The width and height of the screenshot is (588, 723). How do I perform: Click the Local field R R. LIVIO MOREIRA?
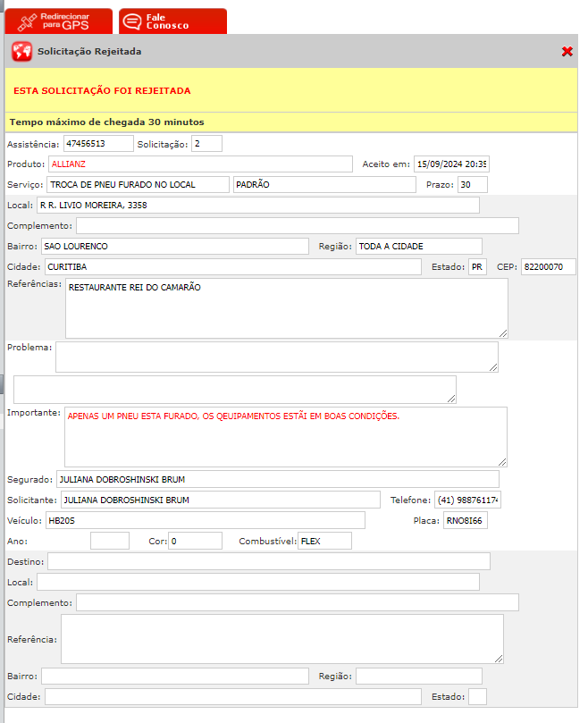pyautogui.click(x=258, y=206)
